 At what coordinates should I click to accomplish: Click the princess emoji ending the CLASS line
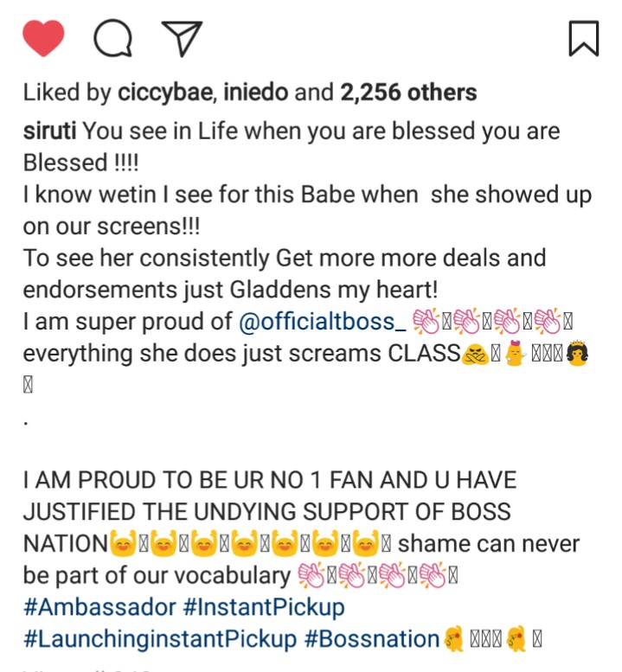tap(579, 355)
